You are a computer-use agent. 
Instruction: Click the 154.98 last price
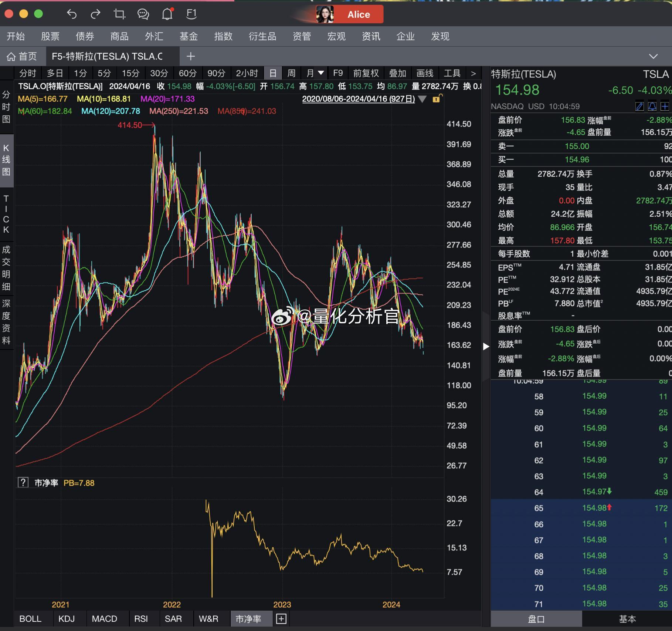[517, 90]
